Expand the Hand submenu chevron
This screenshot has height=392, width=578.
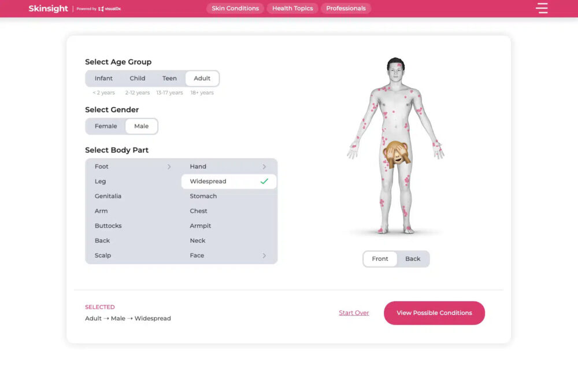click(264, 167)
